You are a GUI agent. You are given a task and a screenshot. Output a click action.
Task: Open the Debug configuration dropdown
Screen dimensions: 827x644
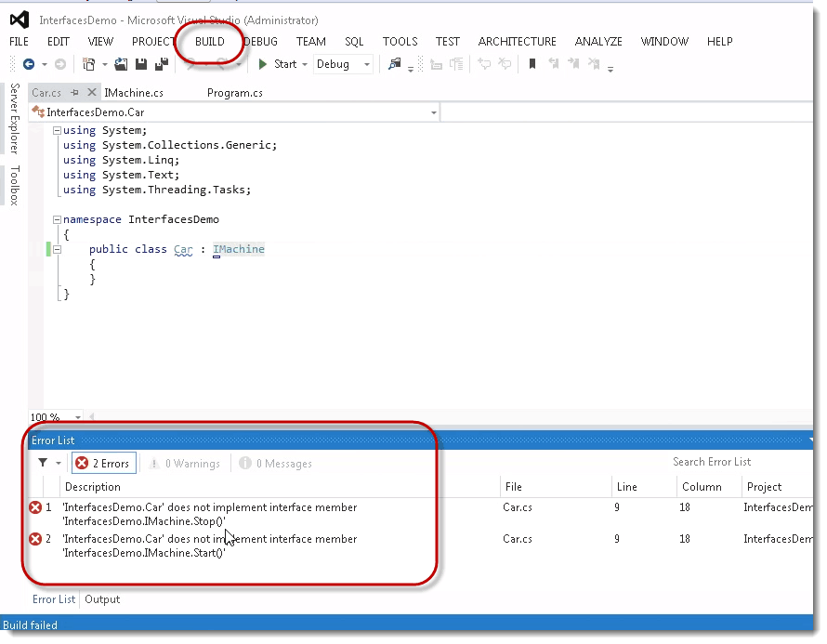[x=343, y=64]
